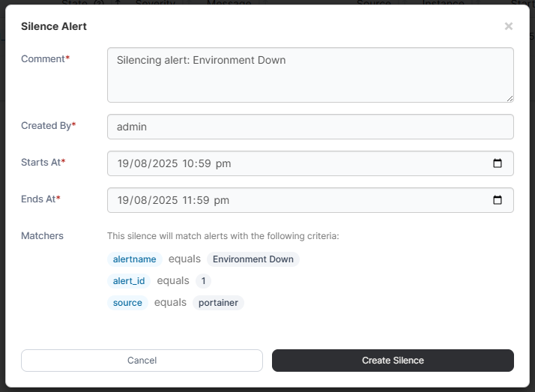
Task: Click the source matcher tag
Action: [x=127, y=303]
